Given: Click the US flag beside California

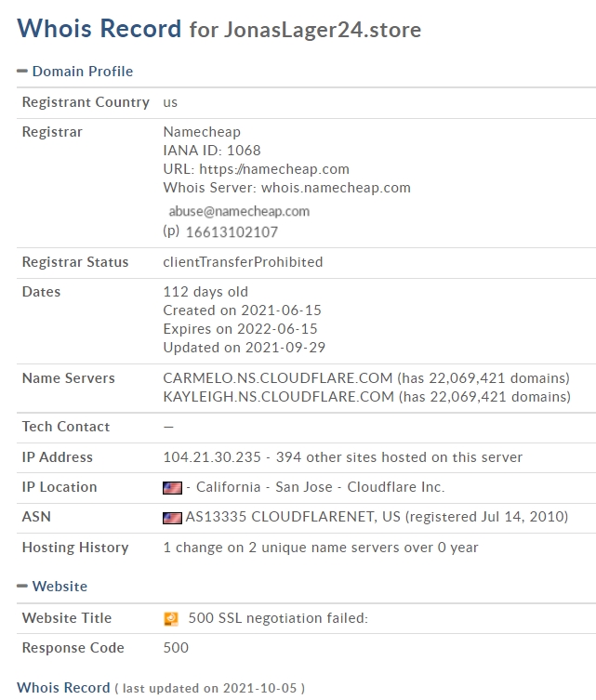Looking at the screenshot, I should (x=172, y=488).
